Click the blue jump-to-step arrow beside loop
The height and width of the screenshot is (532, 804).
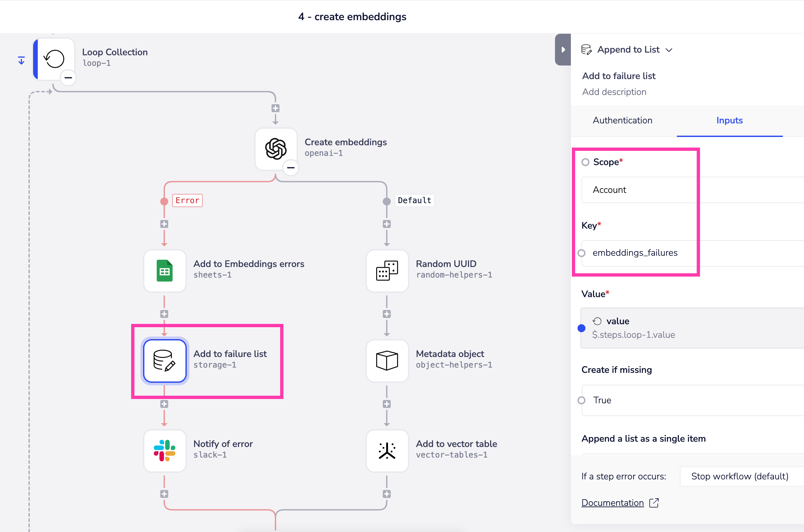click(x=22, y=61)
